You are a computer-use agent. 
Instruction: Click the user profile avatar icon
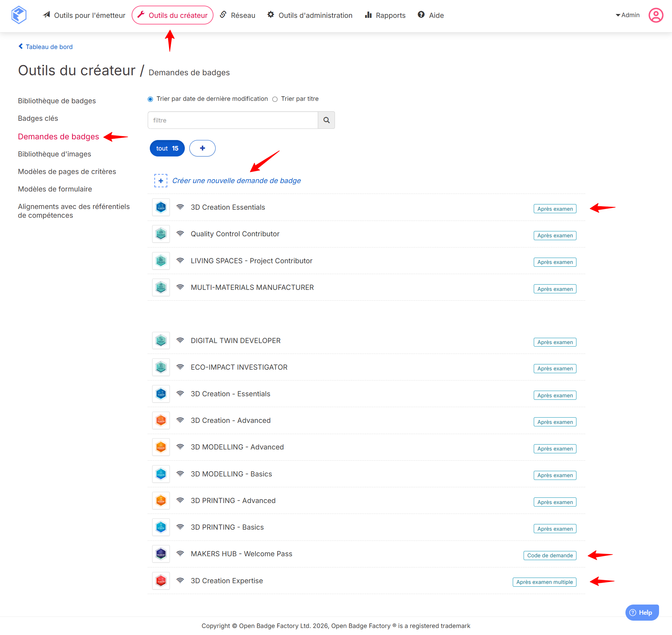coord(656,15)
